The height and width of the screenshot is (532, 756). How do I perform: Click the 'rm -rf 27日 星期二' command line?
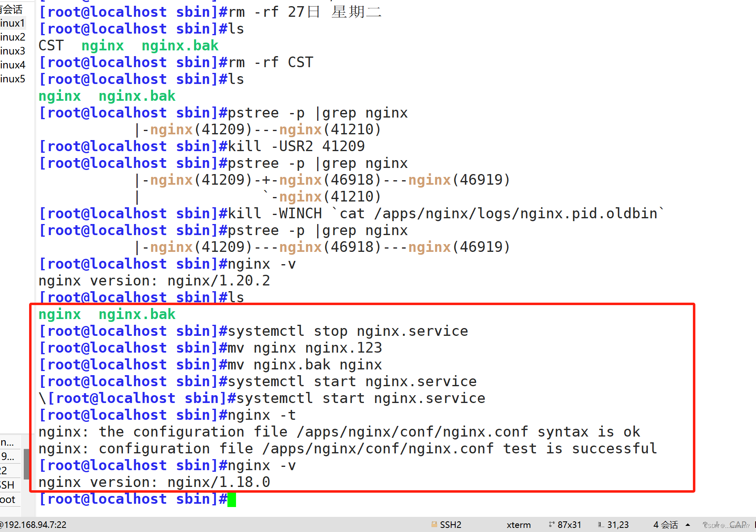coord(210,12)
